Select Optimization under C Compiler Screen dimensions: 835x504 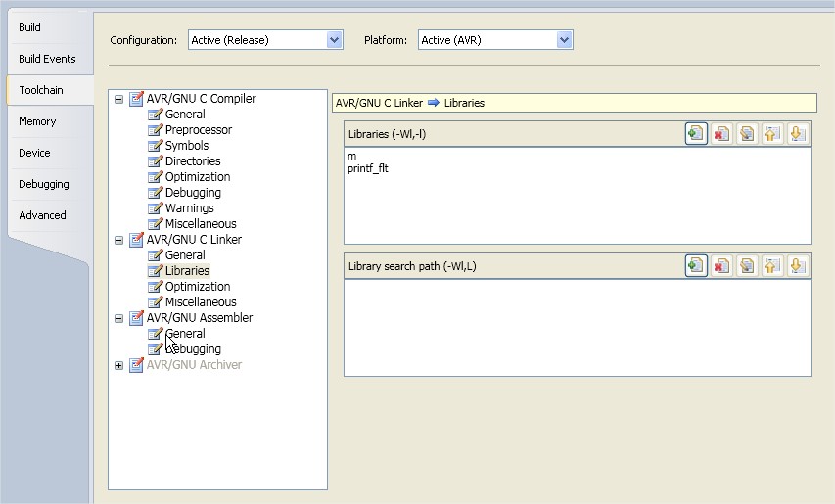[198, 177]
